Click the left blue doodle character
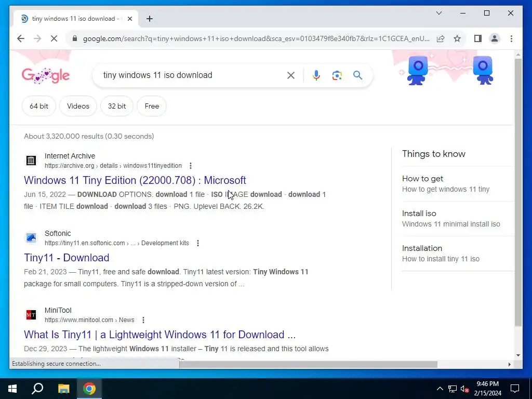Viewport: 532px width, 399px height. click(x=417, y=71)
